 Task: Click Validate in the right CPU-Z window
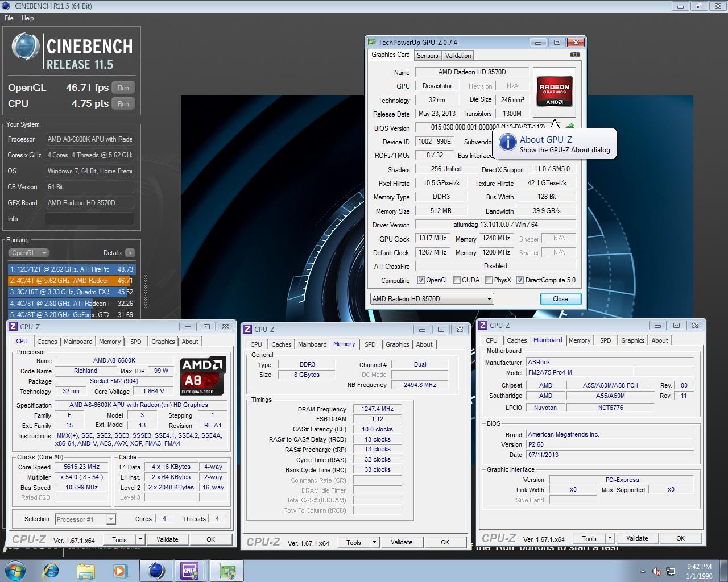(x=637, y=538)
